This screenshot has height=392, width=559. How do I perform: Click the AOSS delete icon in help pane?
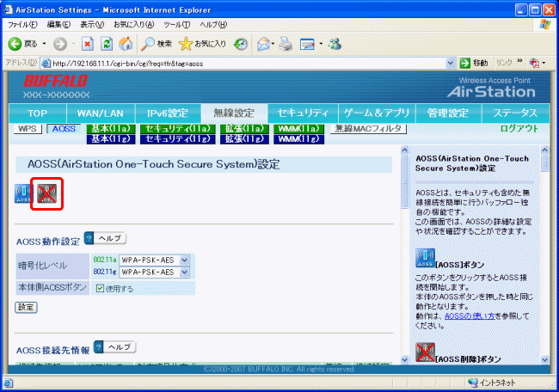425,352
